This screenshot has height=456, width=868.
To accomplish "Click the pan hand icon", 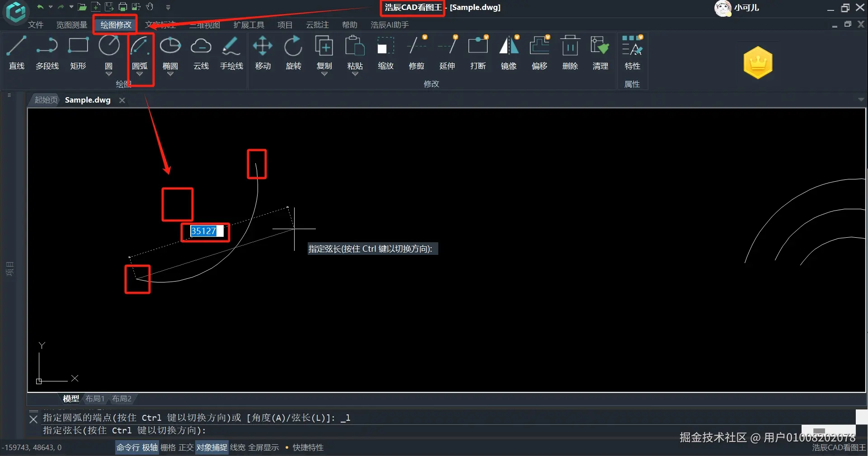I will click(x=150, y=7).
